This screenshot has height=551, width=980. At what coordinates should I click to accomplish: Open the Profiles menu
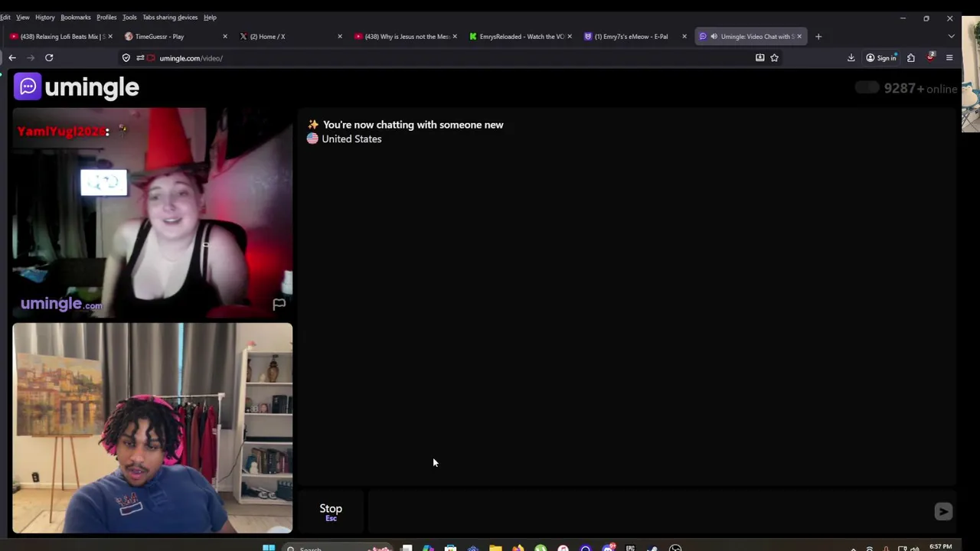point(106,17)
